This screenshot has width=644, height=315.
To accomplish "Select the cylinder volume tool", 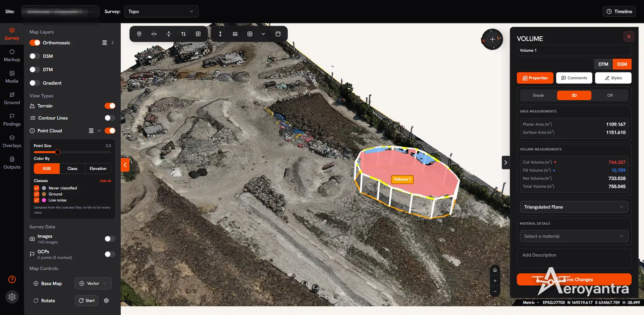I will point(278,34).
